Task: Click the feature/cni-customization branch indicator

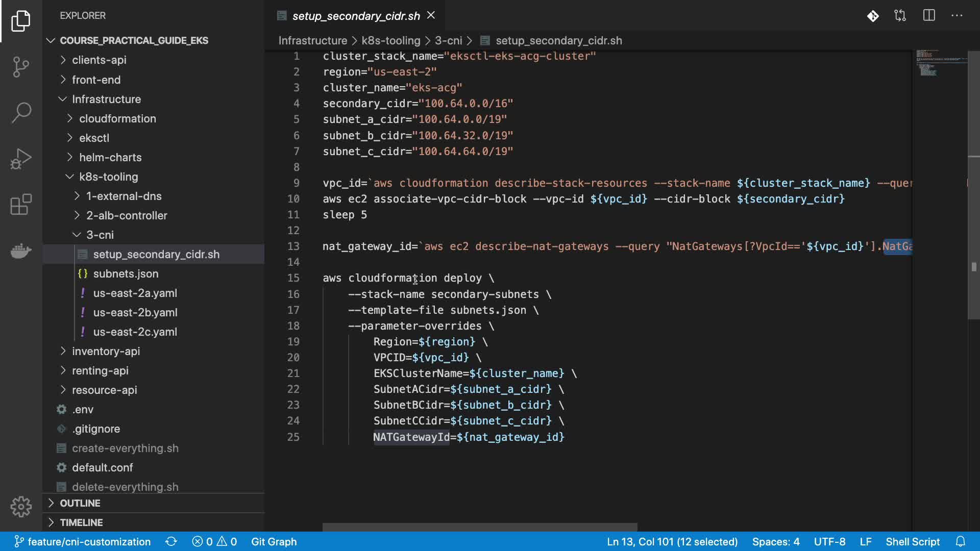Action: pos(83,541)
